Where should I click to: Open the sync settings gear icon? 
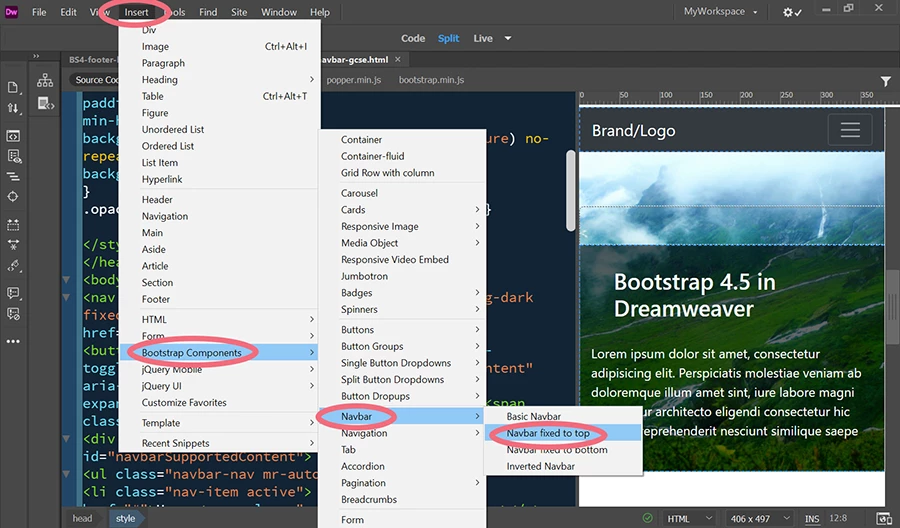792,12
